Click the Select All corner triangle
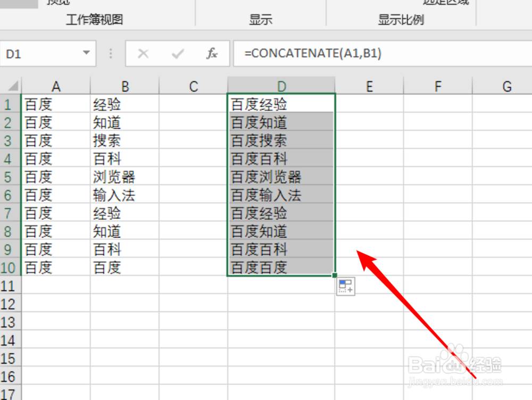This screenshot has width=532, height=400. pos(12,86)
